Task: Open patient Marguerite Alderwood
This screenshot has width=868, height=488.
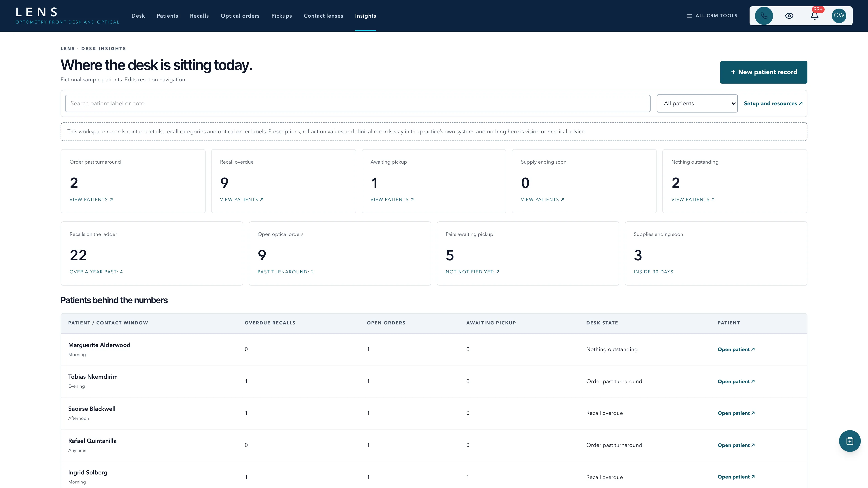Action: pos(736,349)
